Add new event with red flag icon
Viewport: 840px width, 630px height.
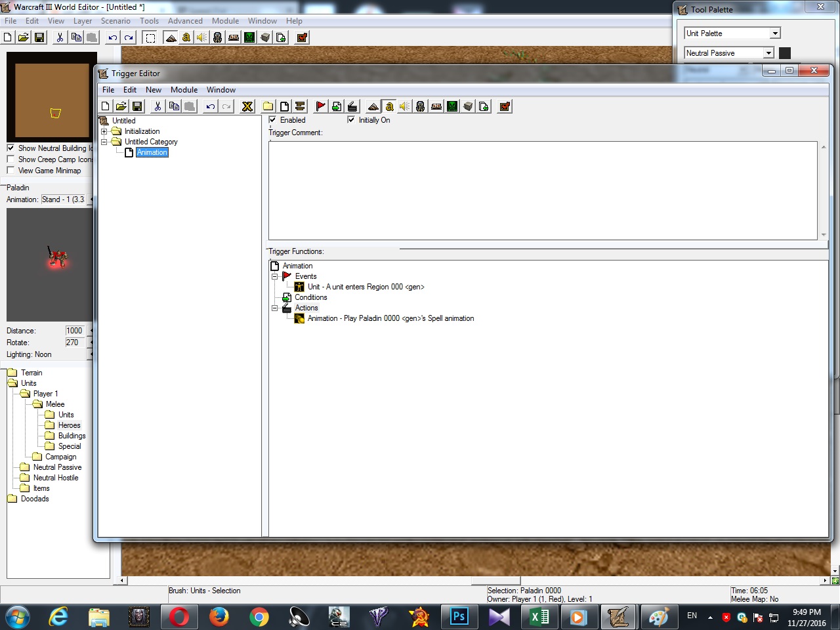pyautogui.click(x=321, y=106)
